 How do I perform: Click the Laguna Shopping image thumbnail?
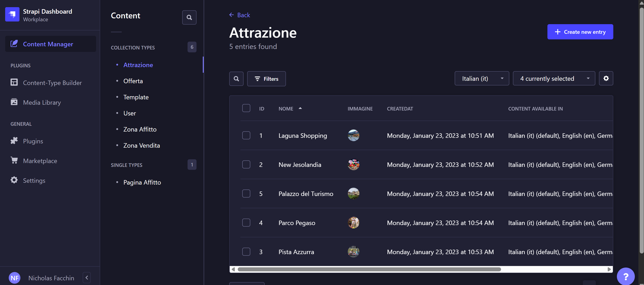353,135
